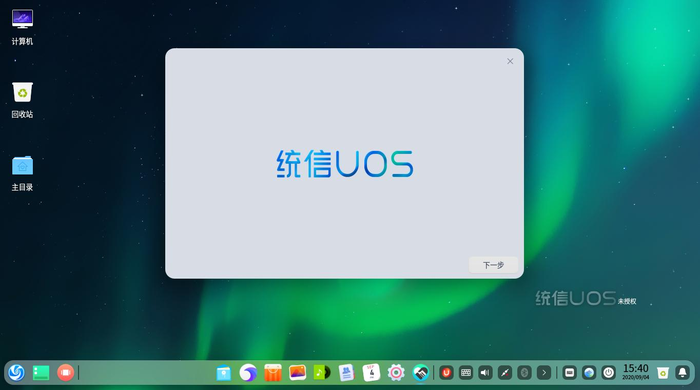
Task: Launch the browser from the dock
Action: click(x=248, y=373)
